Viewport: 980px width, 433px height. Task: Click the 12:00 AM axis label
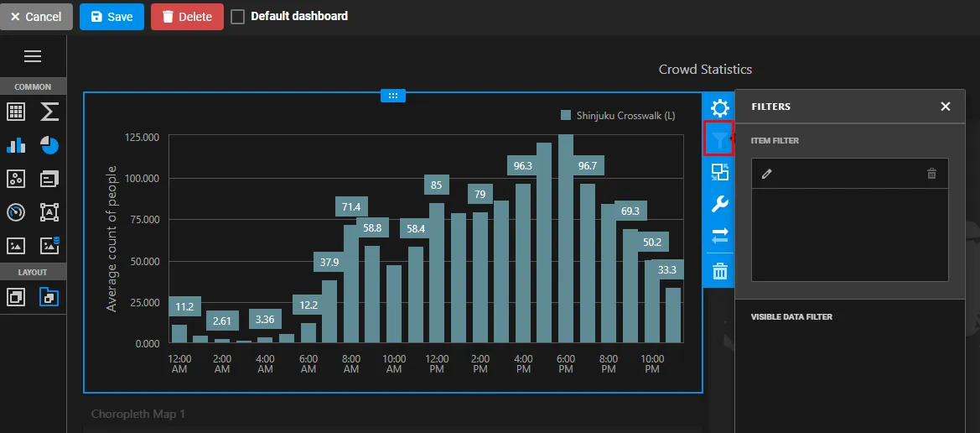click(x=180, y=364)
